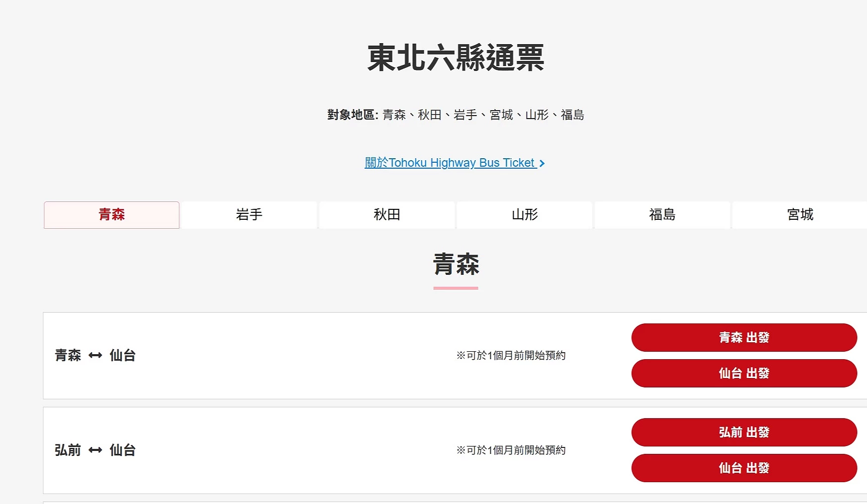867x504 pixels.
Task: Choose 仙台 出發 in the 弘前–仙台 route
Action: 743,468
